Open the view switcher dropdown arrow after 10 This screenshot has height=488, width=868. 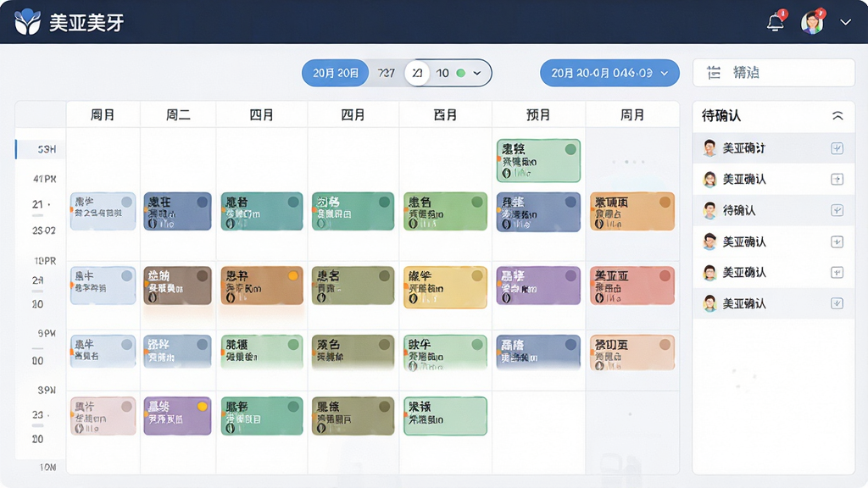point(477,73)
